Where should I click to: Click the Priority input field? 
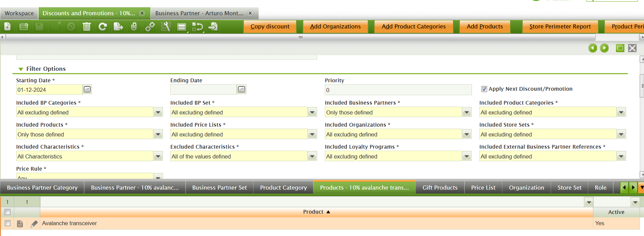tap(398, 90)
